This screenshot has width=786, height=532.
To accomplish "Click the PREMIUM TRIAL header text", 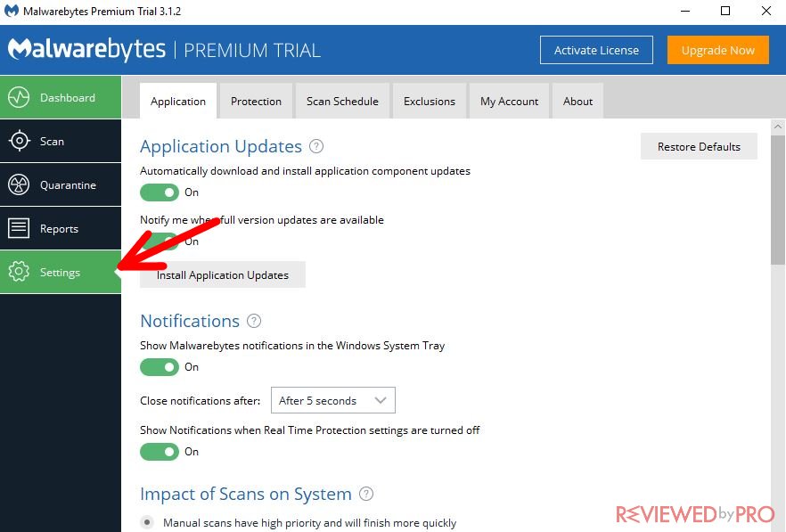I will (x=252, y=50).
